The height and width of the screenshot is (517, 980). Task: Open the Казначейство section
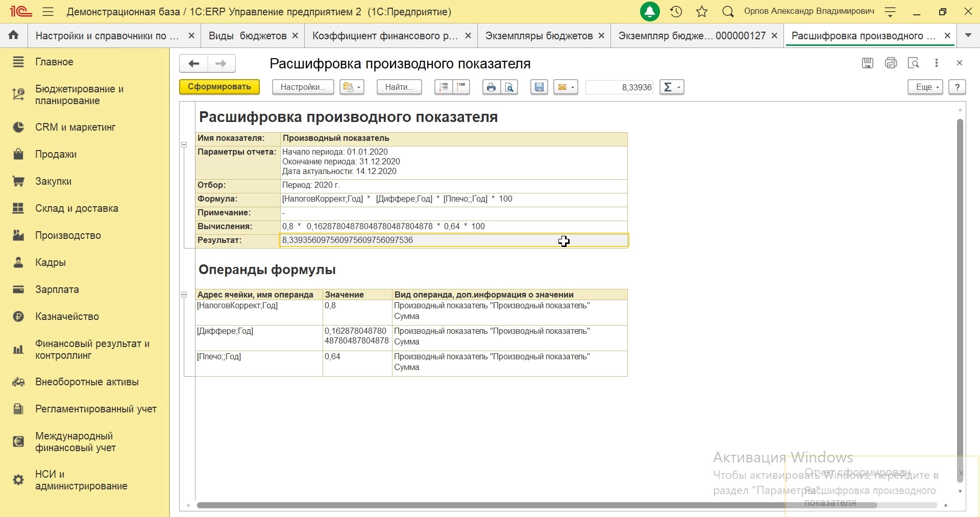coord(67,316)
